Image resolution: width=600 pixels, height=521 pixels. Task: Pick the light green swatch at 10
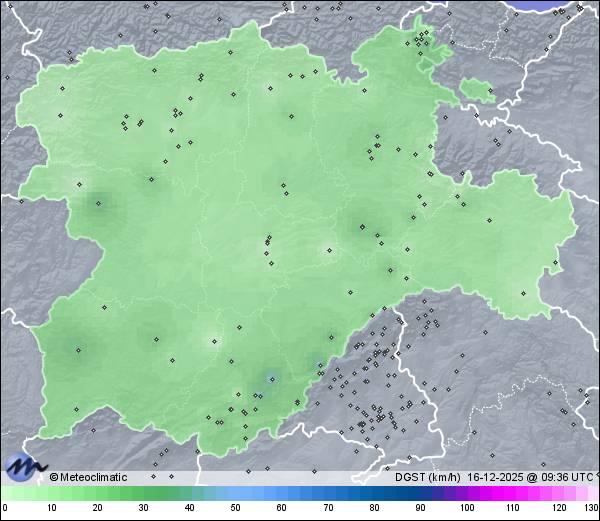click(51, 493)
